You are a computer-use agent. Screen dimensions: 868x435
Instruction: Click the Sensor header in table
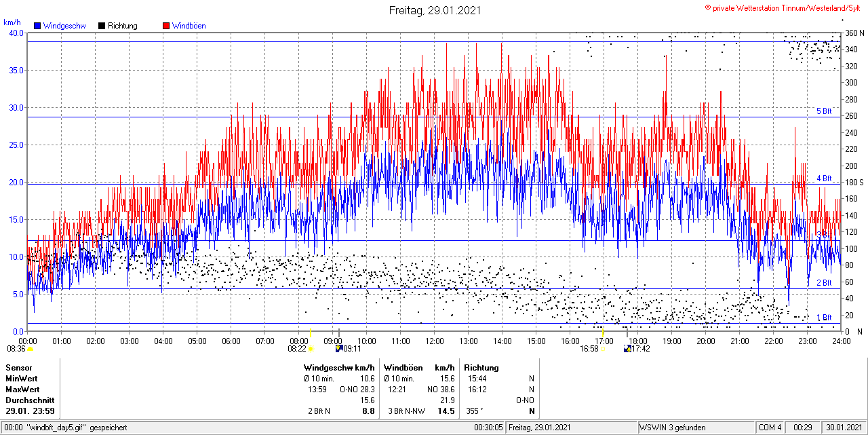coord(19,368)
